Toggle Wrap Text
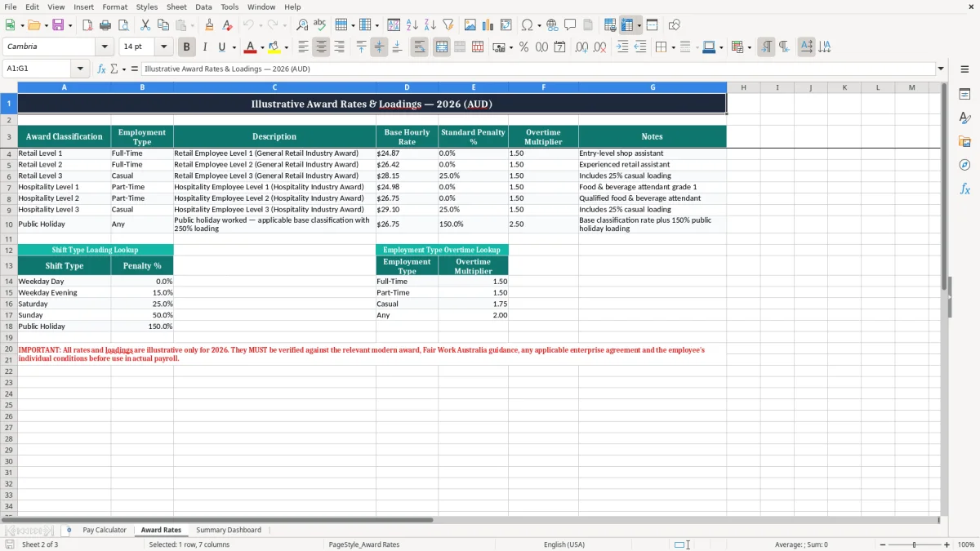The width and height of the screenshot is (980, 551). [419, 47]
